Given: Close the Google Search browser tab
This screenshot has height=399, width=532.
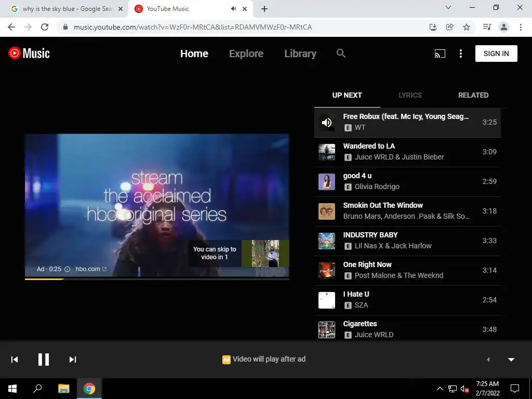Looking at the screenshot, I should pos(121,9).
